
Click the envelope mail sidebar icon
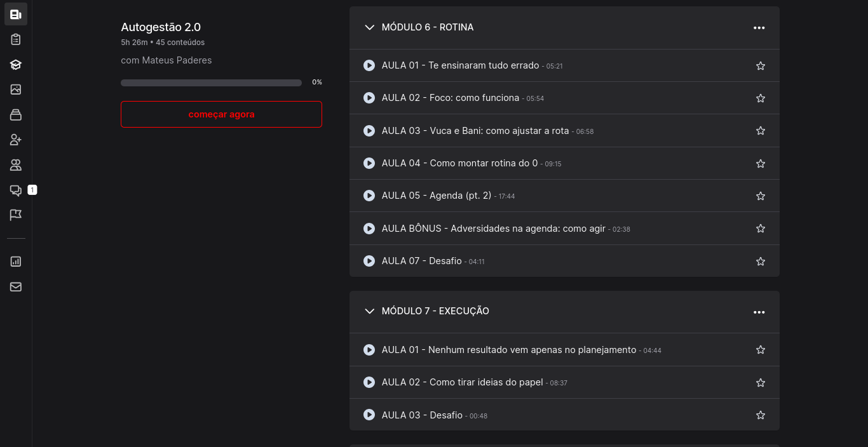[16, 287]
